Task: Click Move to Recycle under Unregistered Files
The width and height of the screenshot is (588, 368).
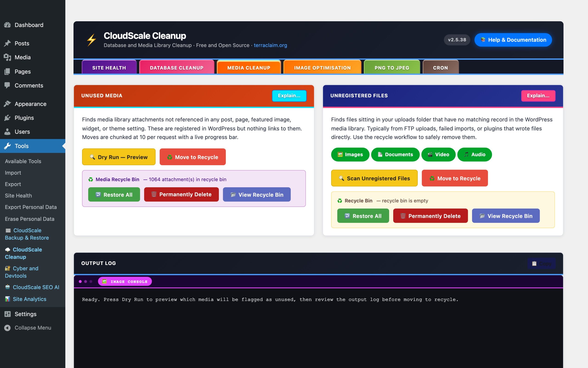Action: pos(455,178)
